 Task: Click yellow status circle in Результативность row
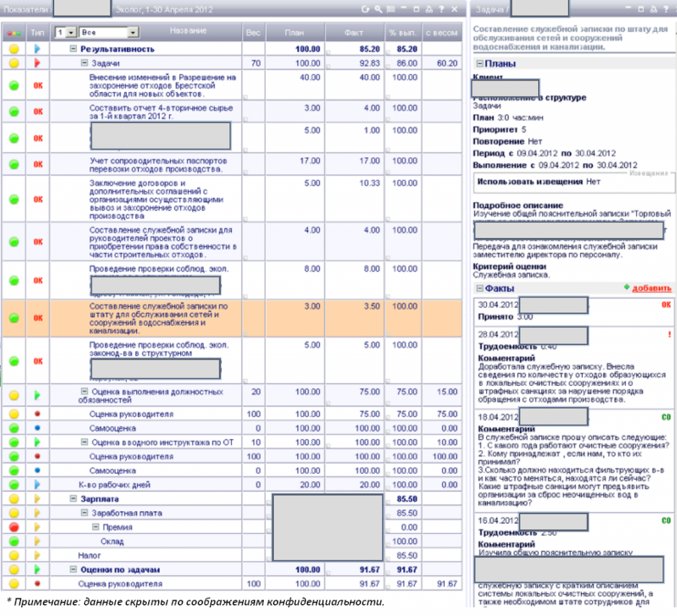[14, 49]
